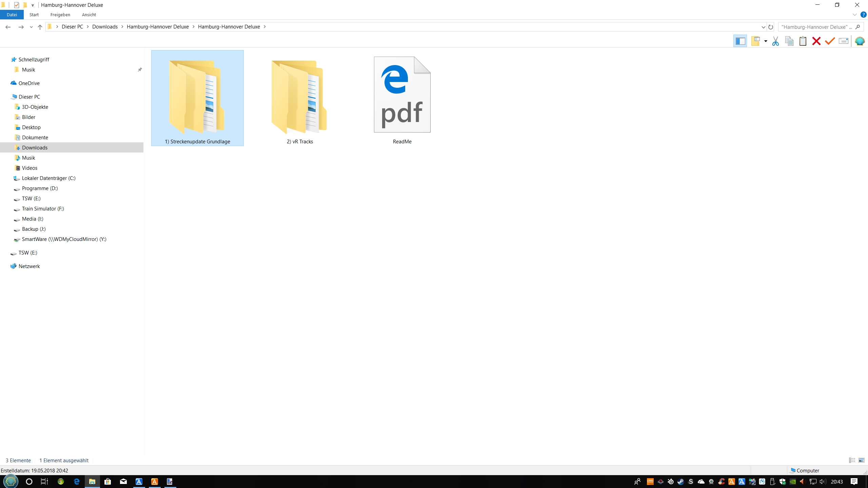This screenshot has width=868, height=488.
Task: Open Classic Shell settings shell icon
Action: 860,41
